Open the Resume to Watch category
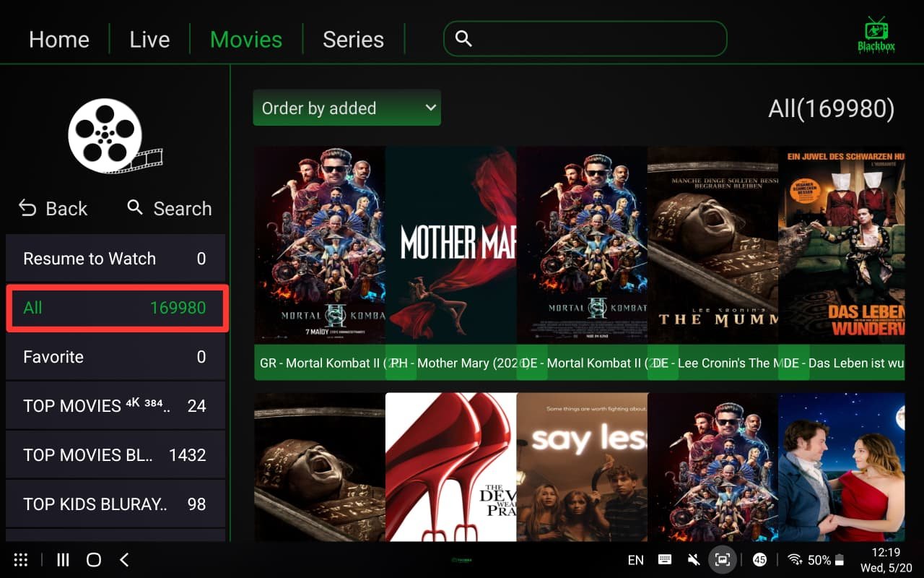The height and width of the screenshot is (578, 924). pos(115,259)
